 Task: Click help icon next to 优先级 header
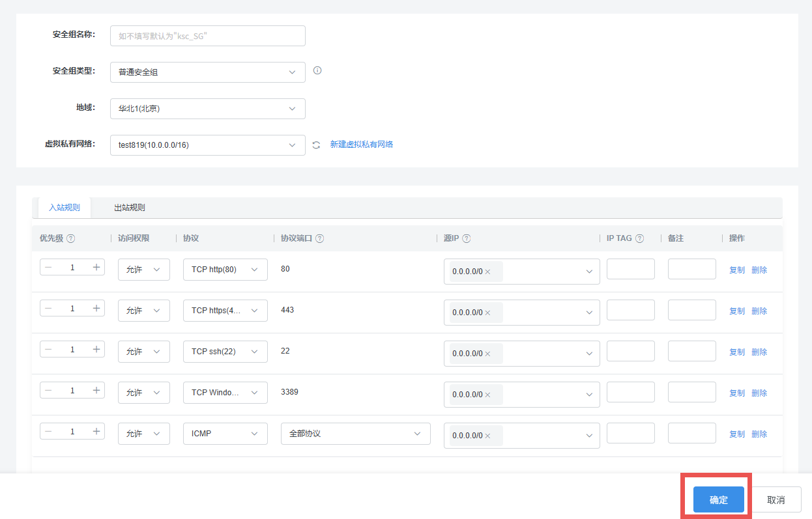(71, 239)
